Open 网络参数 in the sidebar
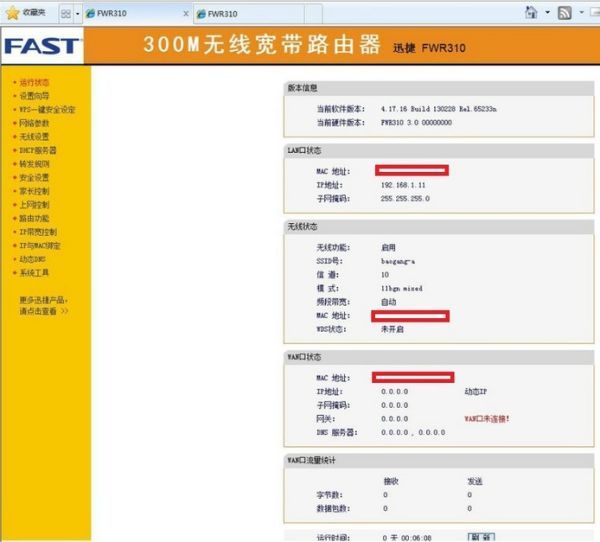This screenshot has height=542, width=600. point(34,123)
